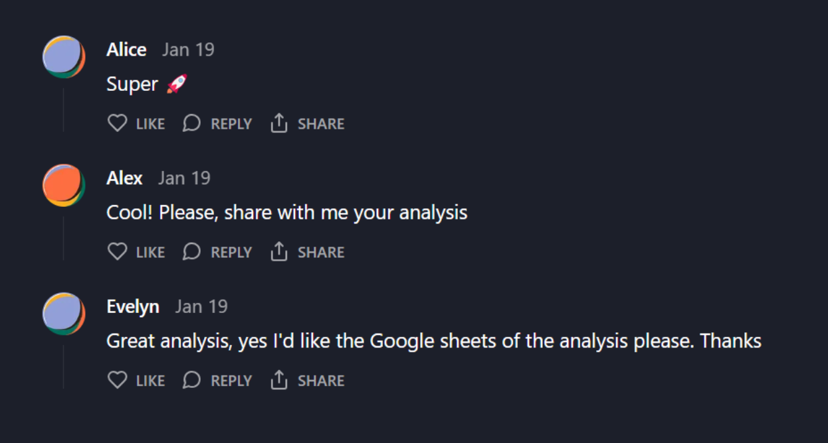
Task: Click the reply bubble icon under Evelyn's comment
Action: (x=192, y=380)
